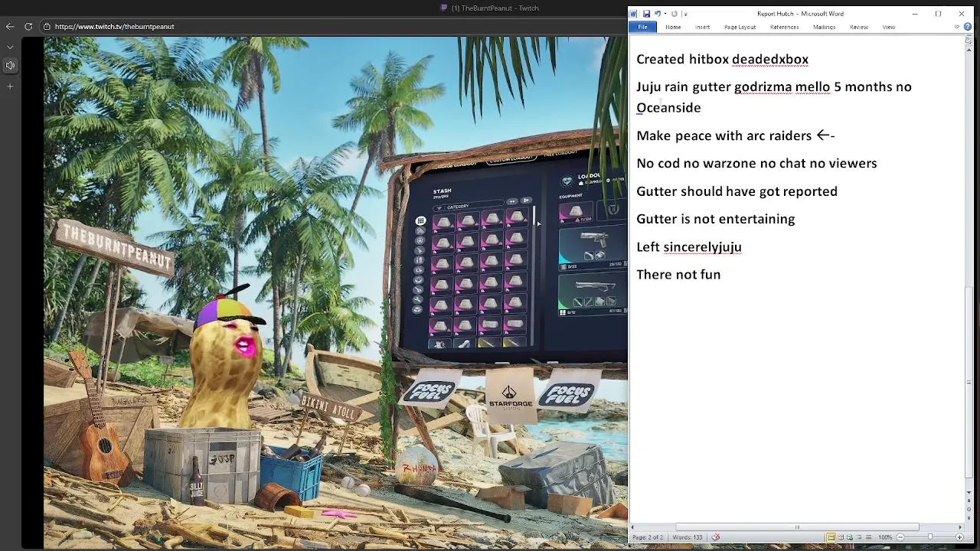
Task: Switch to the Home ribbon tab
Action: (x=673, y=27)
